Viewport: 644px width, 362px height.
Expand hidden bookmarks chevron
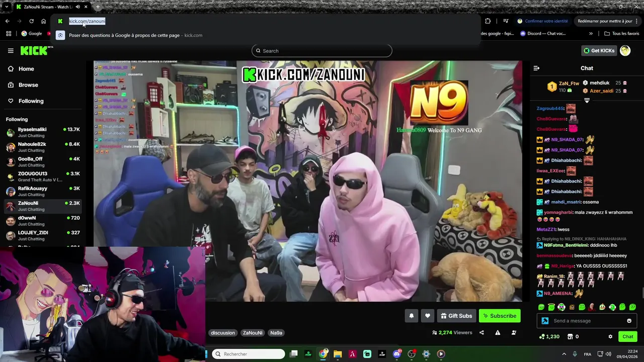pyautogui.click(x=591, y=34)
